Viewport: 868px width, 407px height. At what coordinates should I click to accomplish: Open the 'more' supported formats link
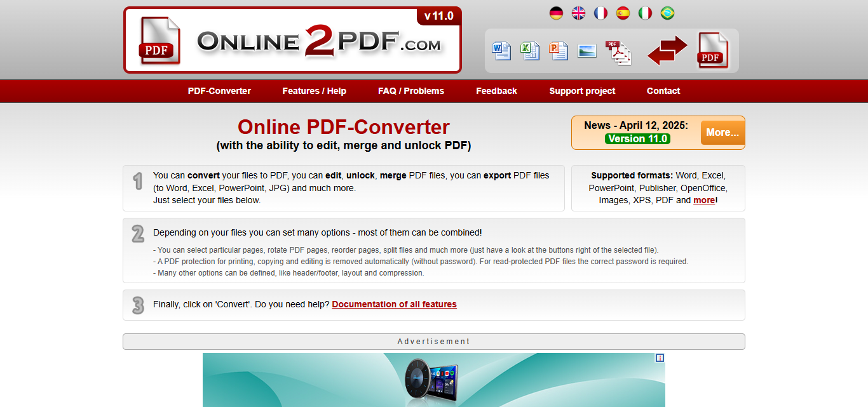click(x=704, y=200)
